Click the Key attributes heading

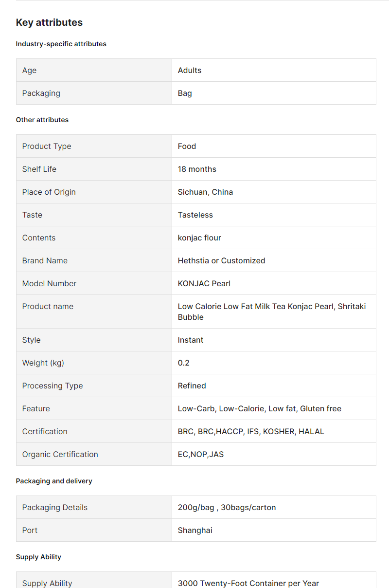coord(49,22)
